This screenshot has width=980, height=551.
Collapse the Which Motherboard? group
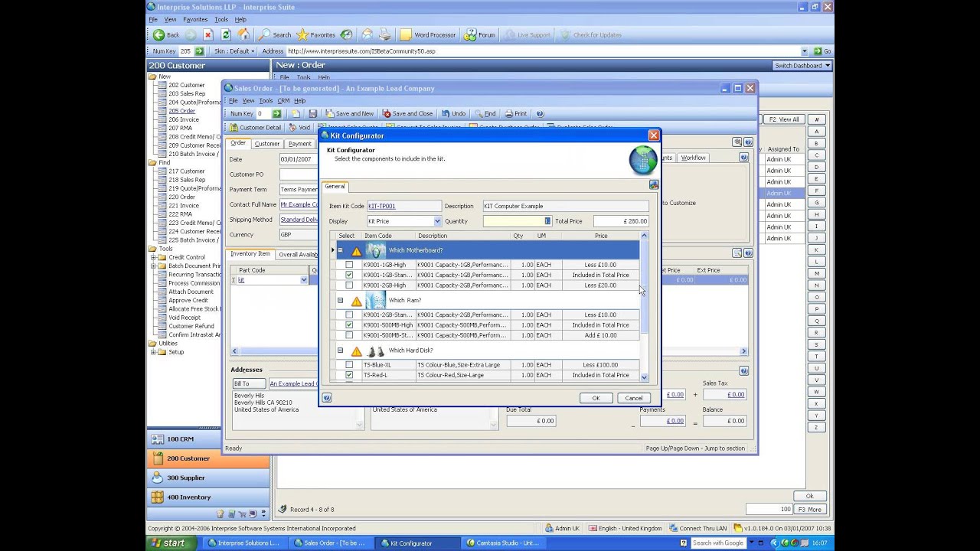pyautogui.click(x=340, y=250)
